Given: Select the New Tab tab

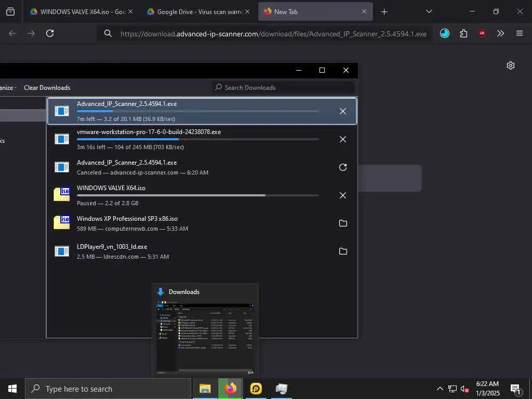Looking at the screenshot, I should 315,11.
